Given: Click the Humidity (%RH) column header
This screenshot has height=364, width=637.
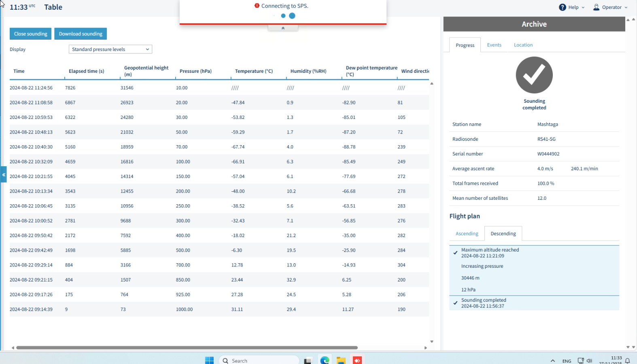Looking at the screenshot, I should tap(308, 71).
